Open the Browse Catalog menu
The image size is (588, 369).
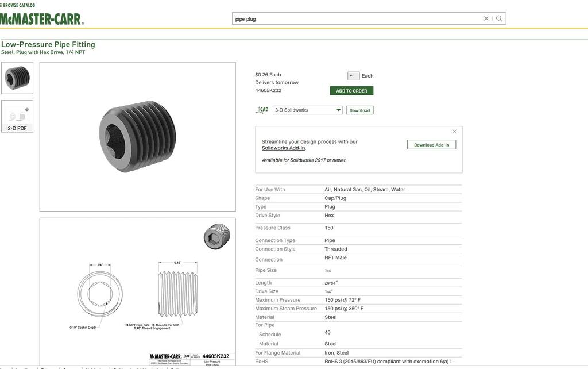(x=18, y=5)
